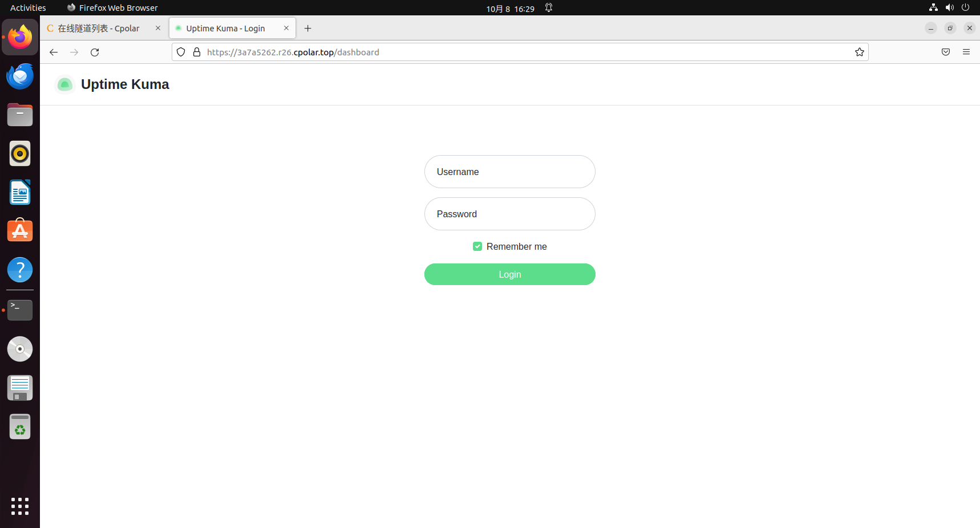Open the clock and calendar panel
Image resolution: width=980 pixels, height=528 pixels.
(x=510, y=9)
